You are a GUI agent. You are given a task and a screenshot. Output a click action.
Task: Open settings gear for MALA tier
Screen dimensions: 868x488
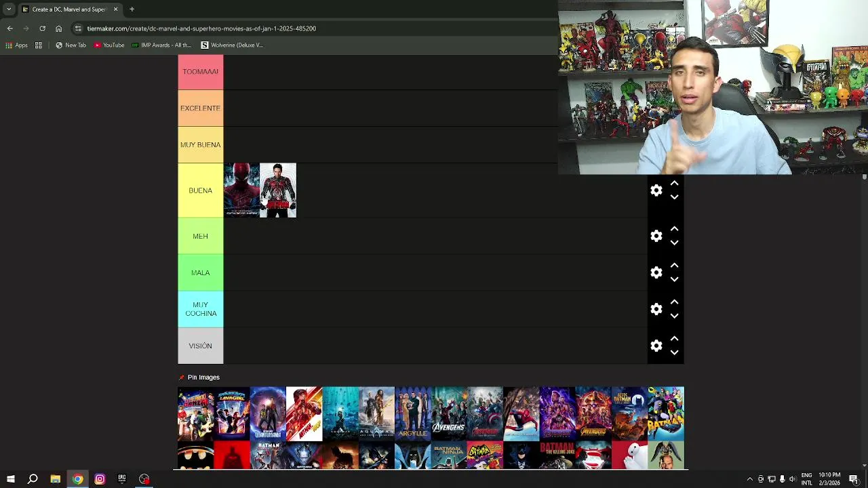[x=656, y=272]
